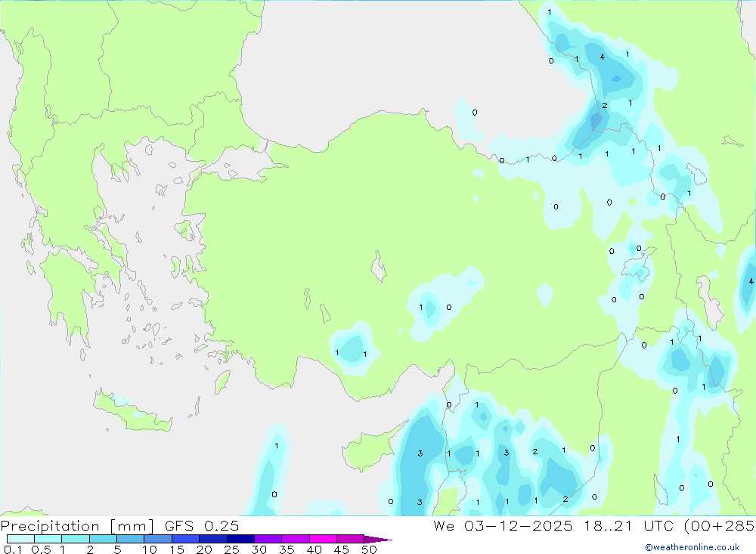Image resolution: width=756 pixels, height=554 pixels.
Task: Click the "Precipitation [mm]" title text
Action: tap(77, 526)
